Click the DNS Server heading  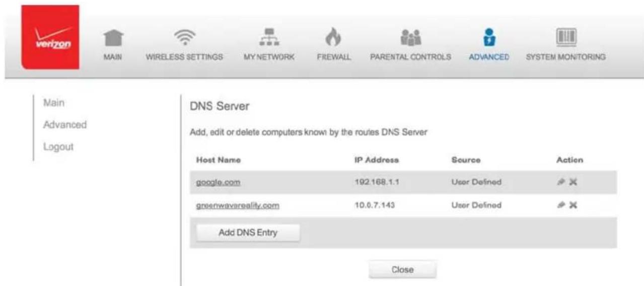tap(220, 107)
